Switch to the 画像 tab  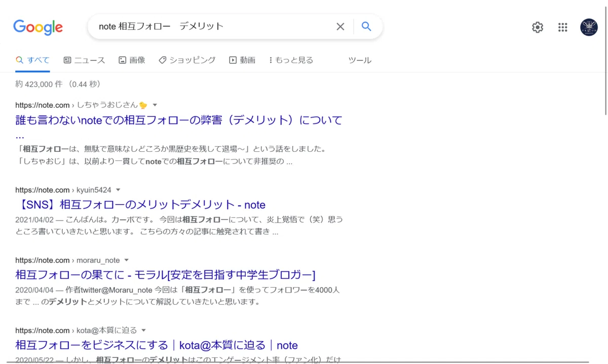coord(132,60)
